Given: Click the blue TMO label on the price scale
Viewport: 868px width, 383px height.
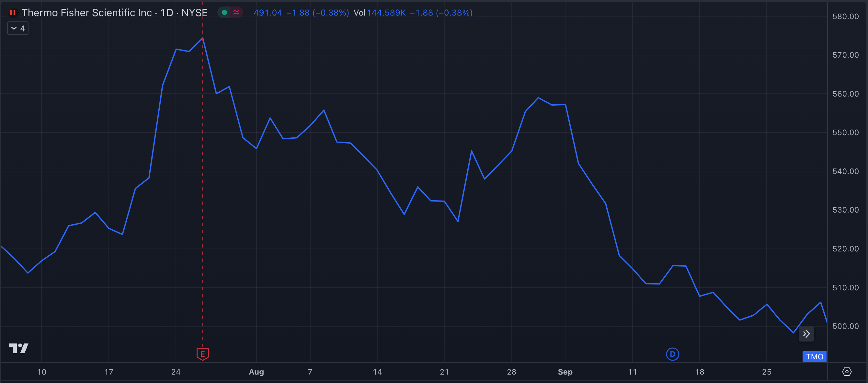Looking at the screenshot, I should (814, 356).
